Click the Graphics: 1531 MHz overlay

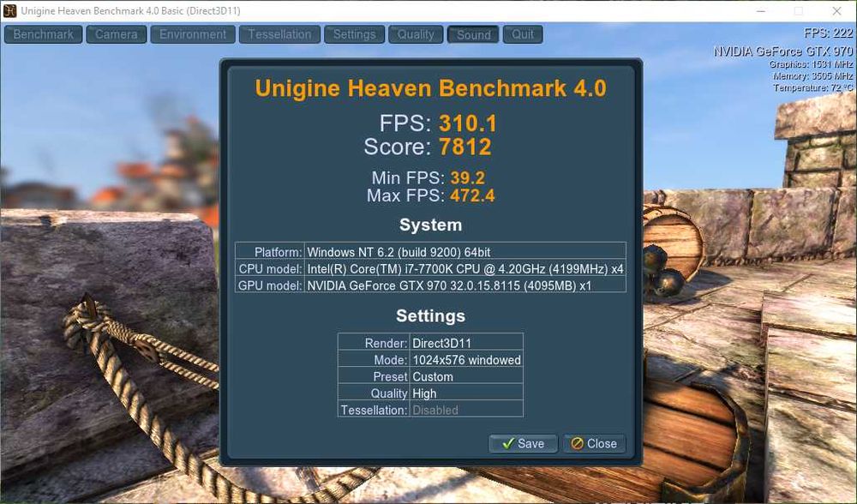[x=811, y=64]
